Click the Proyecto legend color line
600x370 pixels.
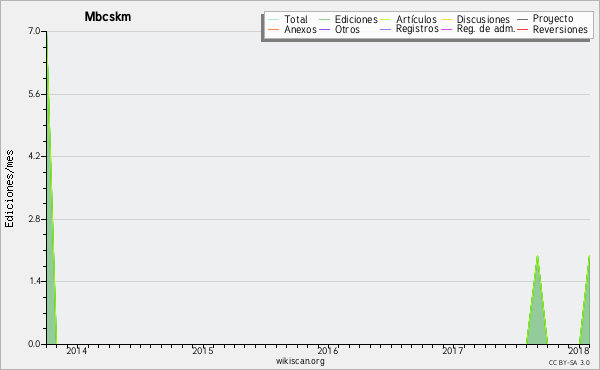point(522,19)
